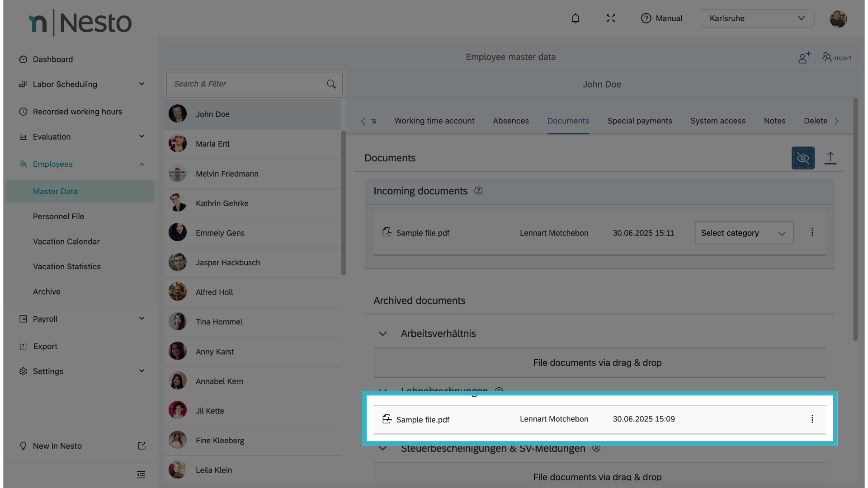The width and height of the screenshot is (868, 488).
Task: Switch to the Absences tab
Action: 510,121
